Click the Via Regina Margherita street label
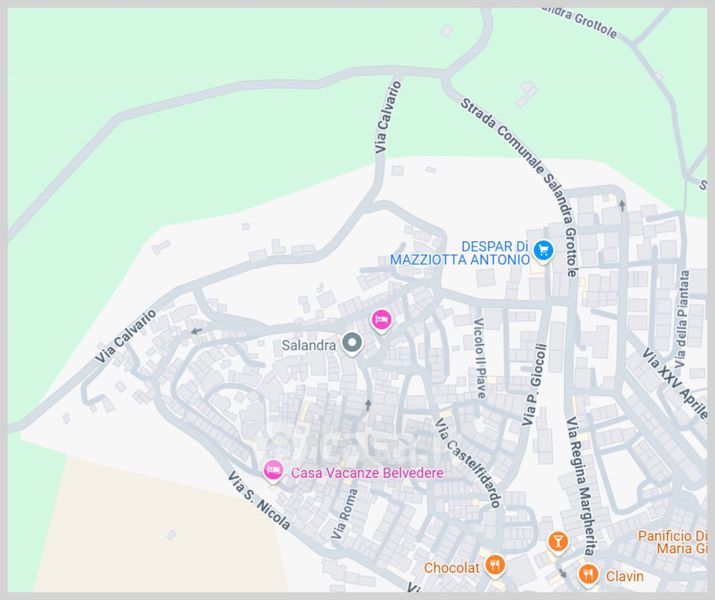Viewport: 715px width, 600px height. point(580,486)
